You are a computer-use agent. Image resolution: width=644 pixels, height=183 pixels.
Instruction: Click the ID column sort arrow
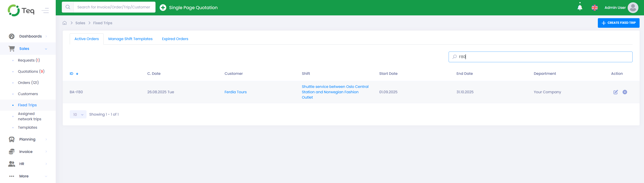(x=77, y=74)
